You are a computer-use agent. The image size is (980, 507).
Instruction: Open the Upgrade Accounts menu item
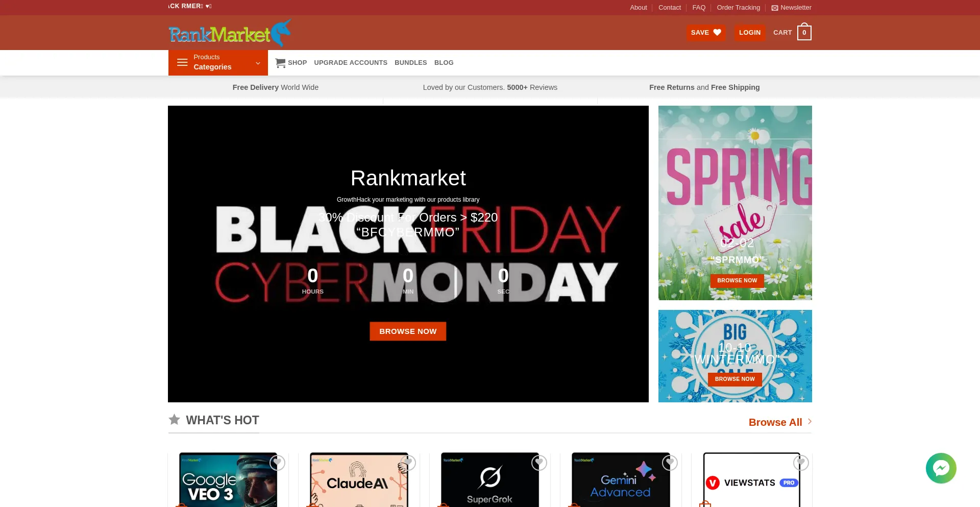(351, 63)
